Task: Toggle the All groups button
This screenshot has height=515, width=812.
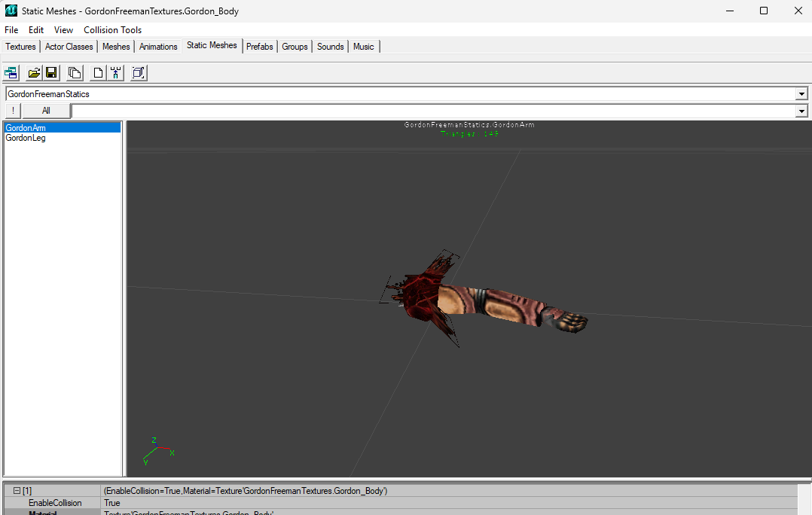Action: click(46, 111)
